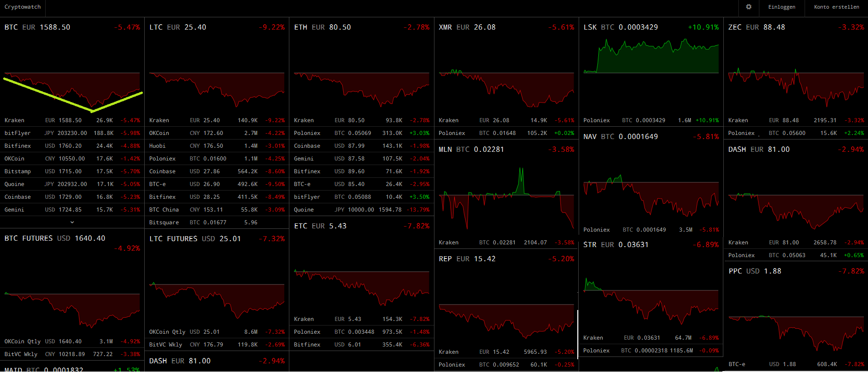Click the Einloggen button

[x=782, y=7]
